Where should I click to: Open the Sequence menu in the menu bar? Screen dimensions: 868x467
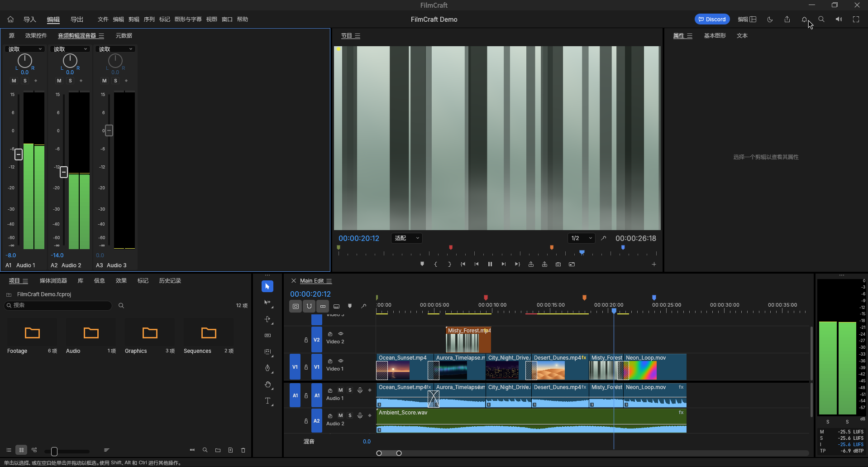[x=149, y=19]
